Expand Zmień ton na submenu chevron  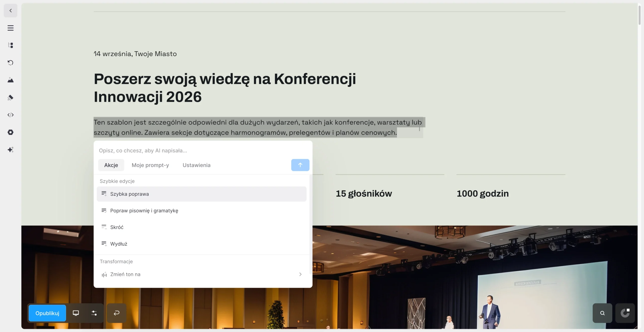(300, 274)
